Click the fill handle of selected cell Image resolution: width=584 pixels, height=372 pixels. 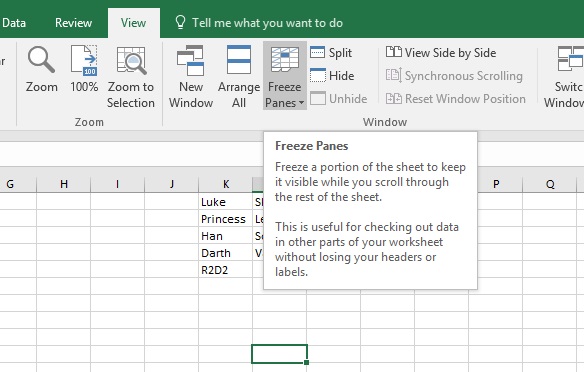[306, 362]
